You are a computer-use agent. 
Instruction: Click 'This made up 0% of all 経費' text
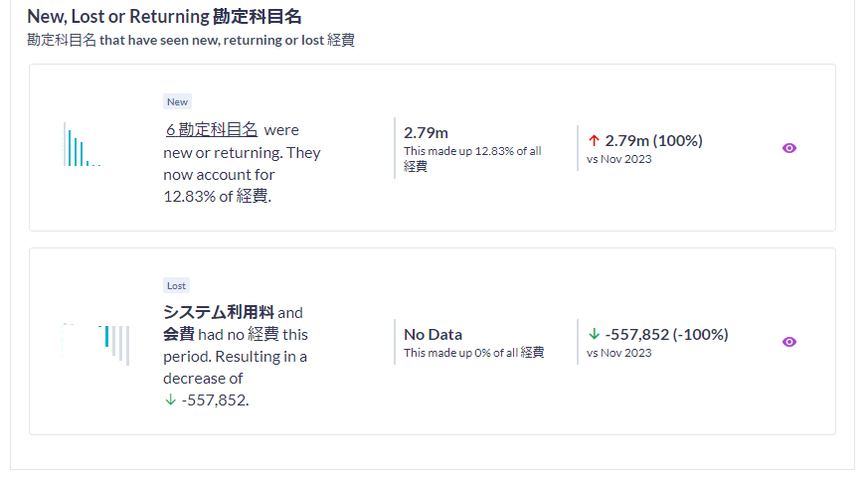(x=474, y=353)
